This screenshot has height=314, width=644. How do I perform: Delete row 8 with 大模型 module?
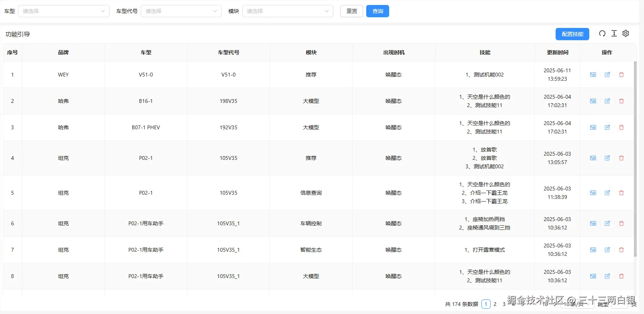coord(621,276)
